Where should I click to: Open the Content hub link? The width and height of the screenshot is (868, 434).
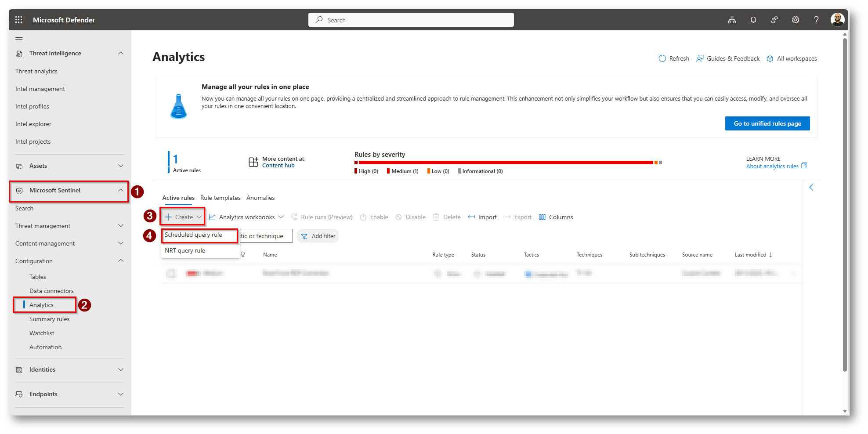[278, 166]
